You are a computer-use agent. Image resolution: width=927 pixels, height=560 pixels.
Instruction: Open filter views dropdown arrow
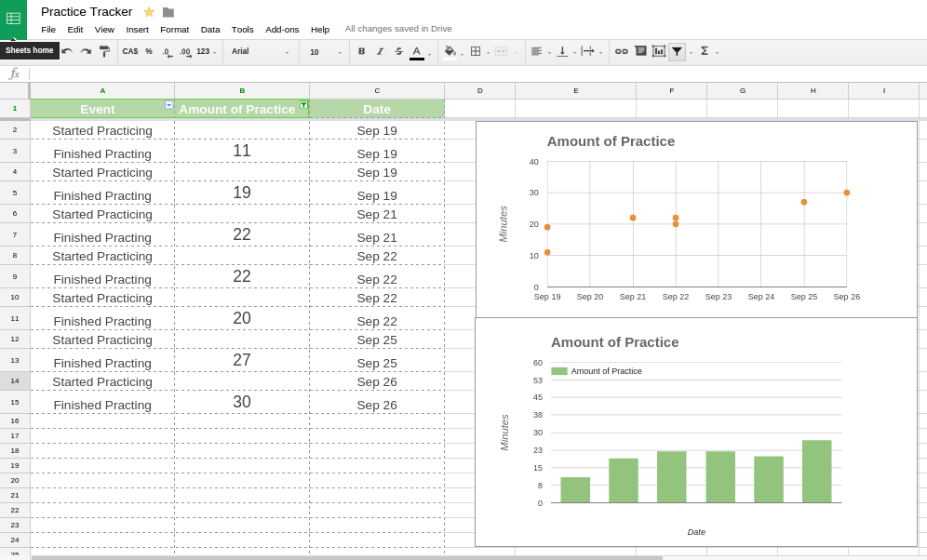click(692, 53)
